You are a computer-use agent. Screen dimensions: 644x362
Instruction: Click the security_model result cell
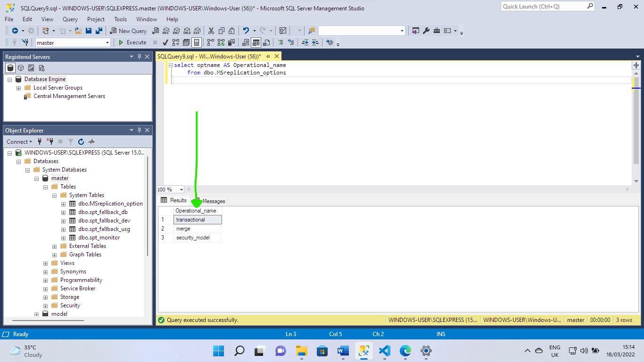198,238
